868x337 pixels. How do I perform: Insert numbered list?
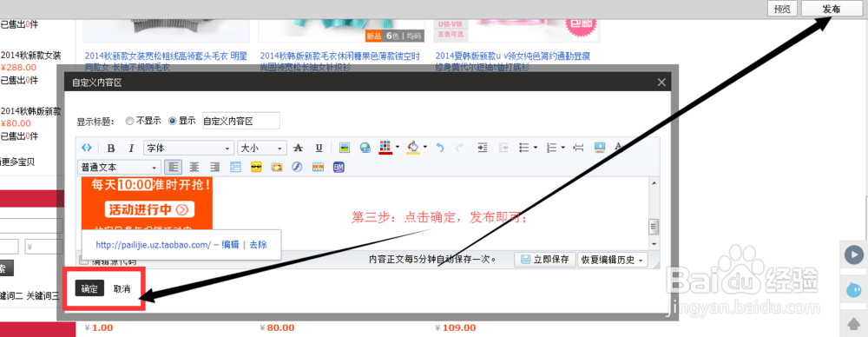[x=551, y=148]
